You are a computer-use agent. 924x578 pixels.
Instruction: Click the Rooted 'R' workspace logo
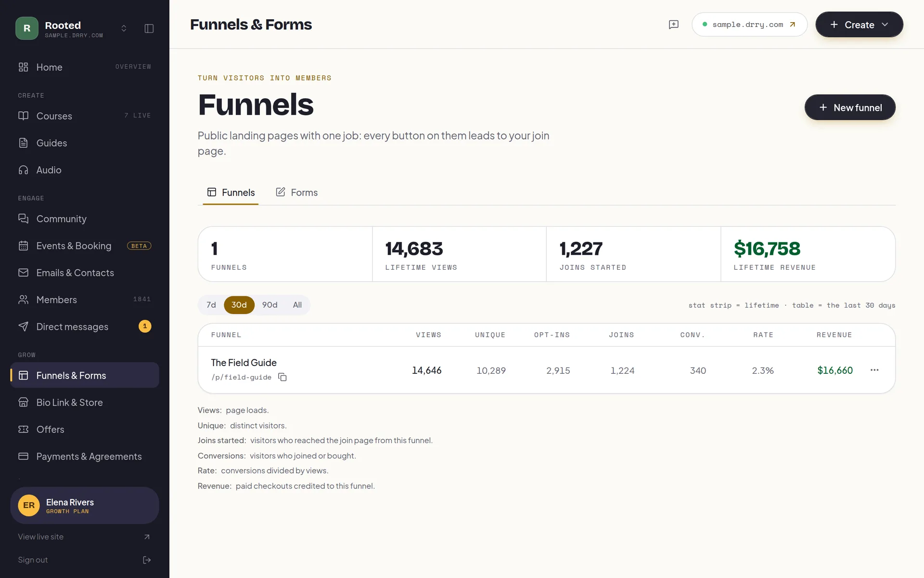27,28
